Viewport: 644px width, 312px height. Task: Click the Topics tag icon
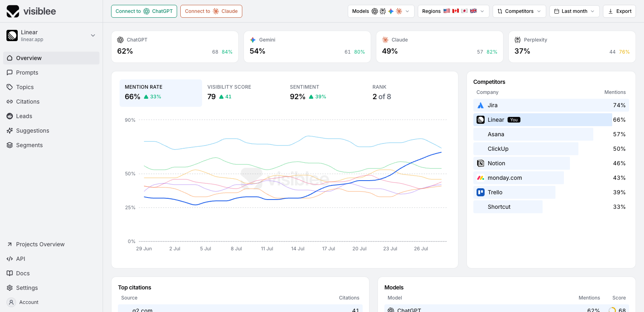coord(10,87)
